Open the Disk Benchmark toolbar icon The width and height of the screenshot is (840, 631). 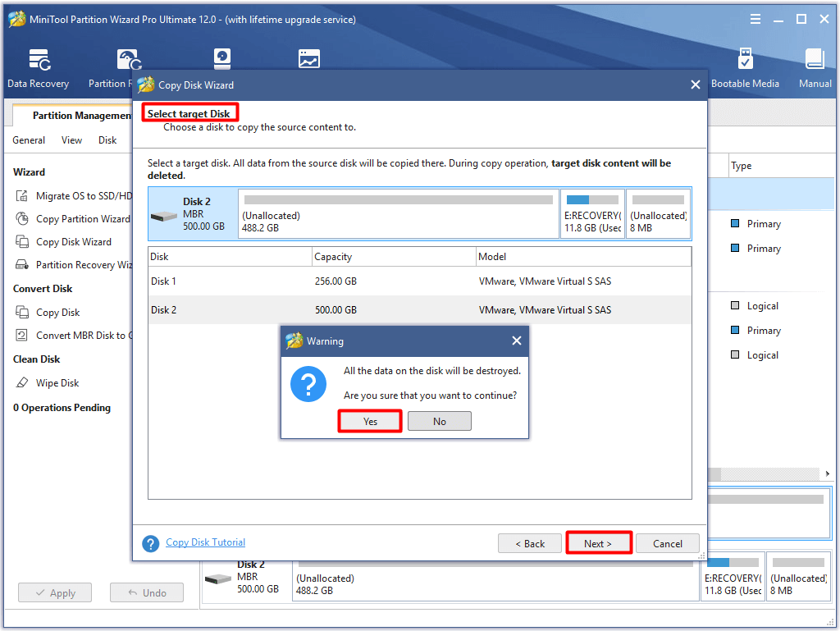click(x=221, y=59)
